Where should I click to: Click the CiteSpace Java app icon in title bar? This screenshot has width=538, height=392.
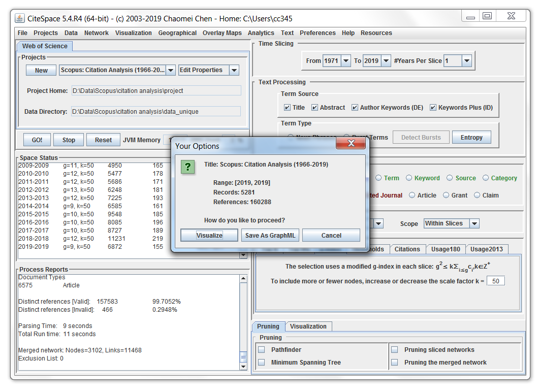tap(20, 18)
